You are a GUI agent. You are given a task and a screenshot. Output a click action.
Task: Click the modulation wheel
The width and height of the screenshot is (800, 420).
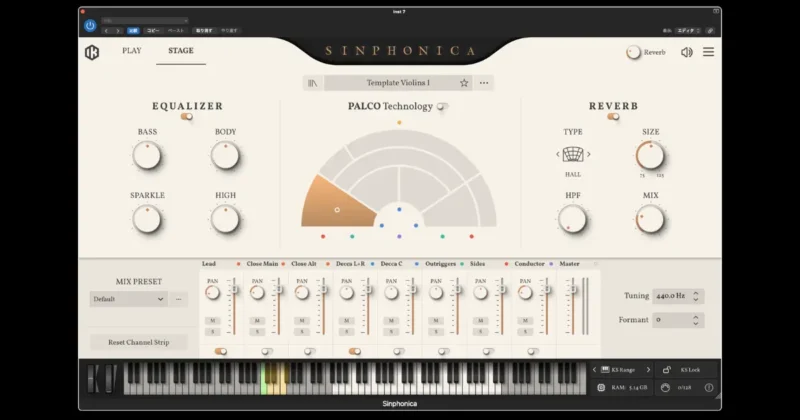(x=110, y=379)
